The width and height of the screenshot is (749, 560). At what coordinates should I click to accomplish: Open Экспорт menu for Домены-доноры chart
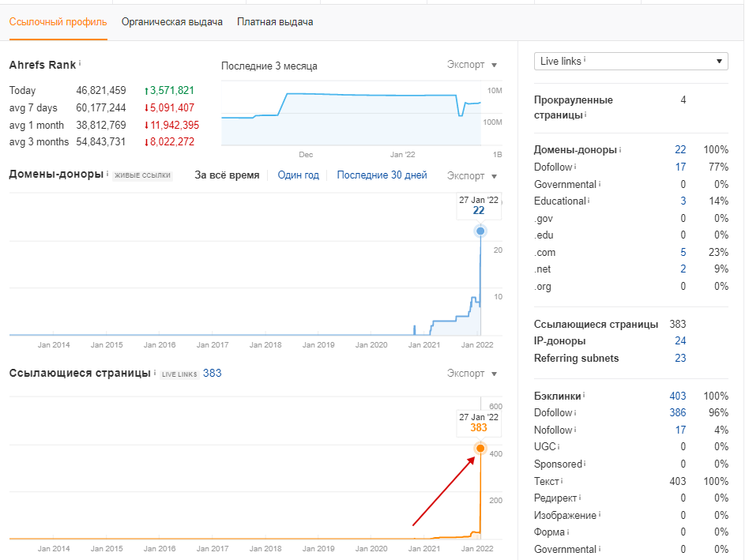point(472,175)
